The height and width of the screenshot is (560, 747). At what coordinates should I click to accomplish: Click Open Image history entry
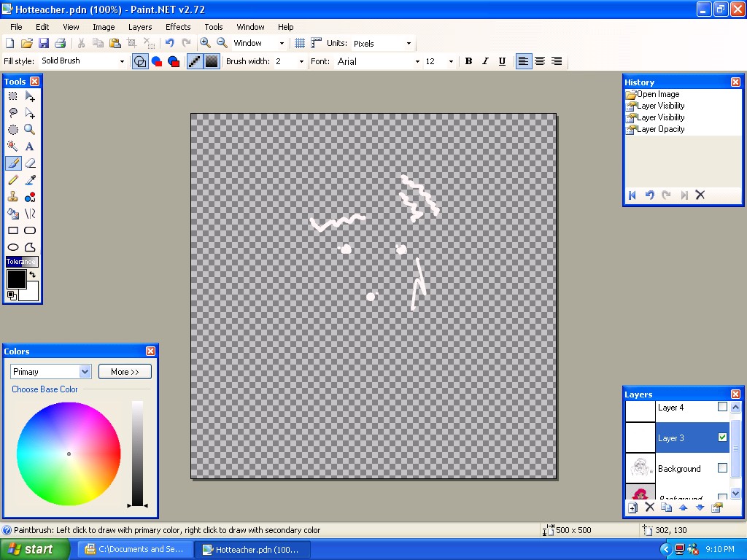[x=658, y=94]
